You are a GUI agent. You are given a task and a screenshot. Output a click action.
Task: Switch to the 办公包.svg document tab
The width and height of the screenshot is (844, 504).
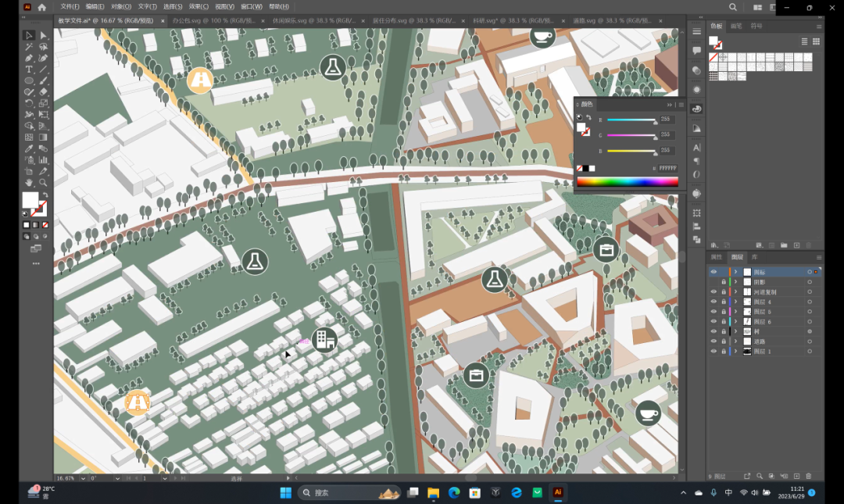pyautogui.click(x=213, y=20)
